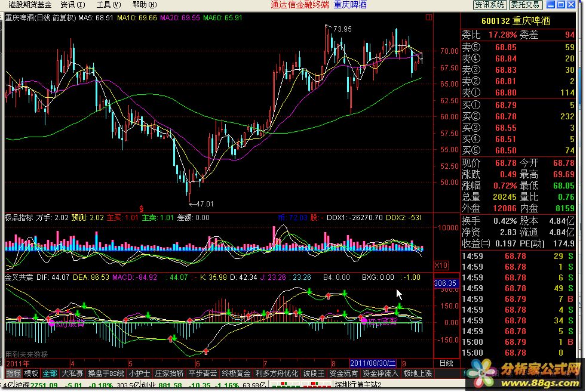Image resolution: width=586 pixels, height=392 pixels.
Task: Select the 模板 tab
Action: coord(31,374)
